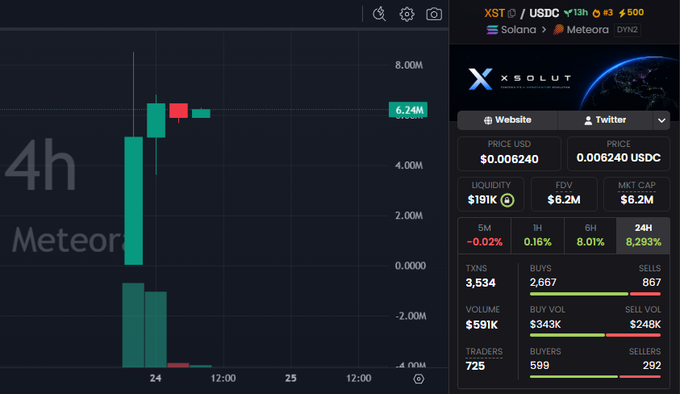Click the XSOLUT banner image

click(x=564, y=77)
